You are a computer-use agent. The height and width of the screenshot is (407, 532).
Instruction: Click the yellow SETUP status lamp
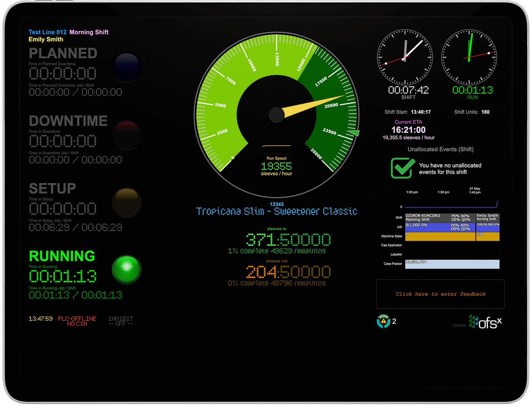tap(127, 202)
